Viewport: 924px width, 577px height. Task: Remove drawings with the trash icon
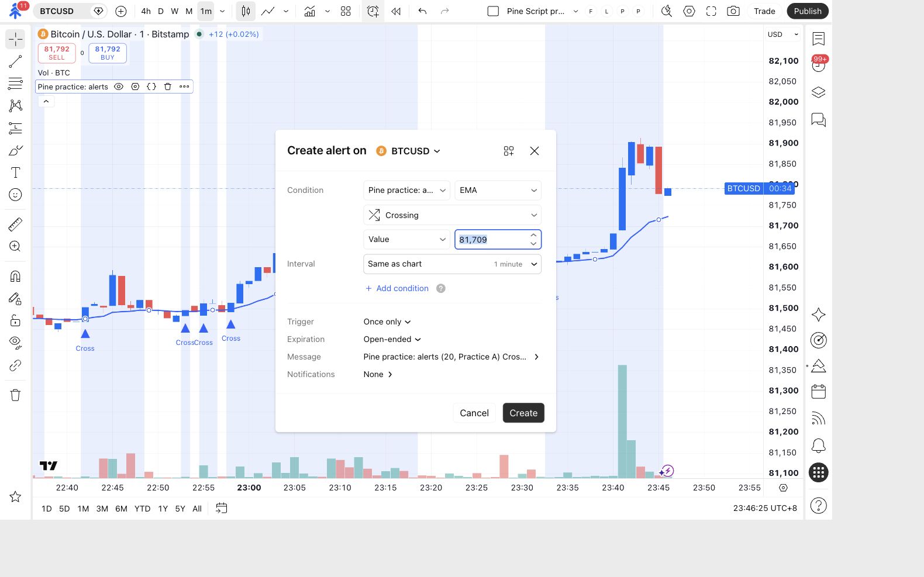coord(15,395)
